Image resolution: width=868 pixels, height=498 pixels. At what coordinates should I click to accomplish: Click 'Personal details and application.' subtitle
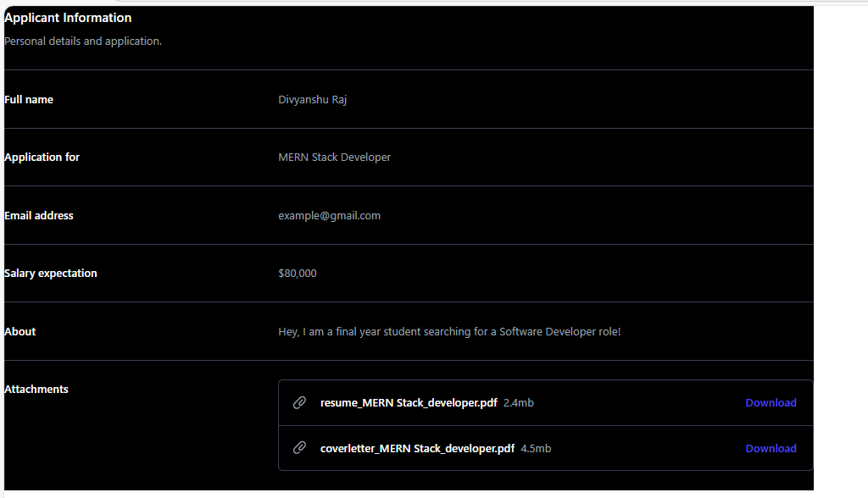pyautogui.click(x=83, y=41)
